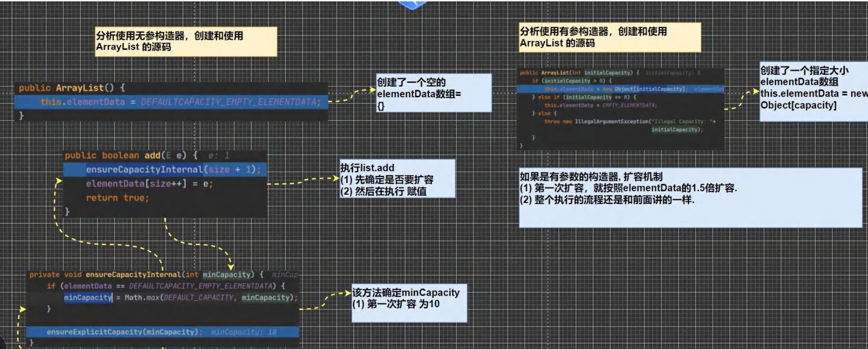Click the line 'if (elementData == DEFAULTCAPACITY_EMPTY_ELEMENTDATA) {'
The width and height of the screenshot is (868, 349).
[166, 286]
